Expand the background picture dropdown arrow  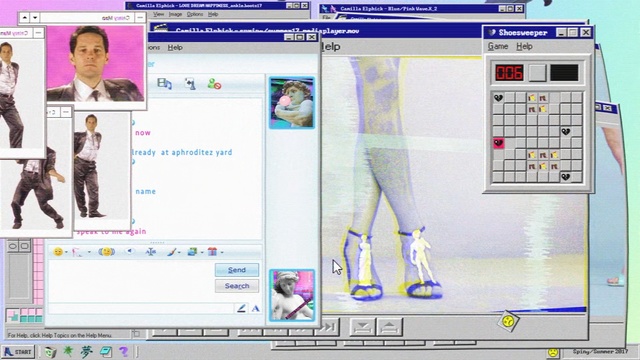point(202,252)
